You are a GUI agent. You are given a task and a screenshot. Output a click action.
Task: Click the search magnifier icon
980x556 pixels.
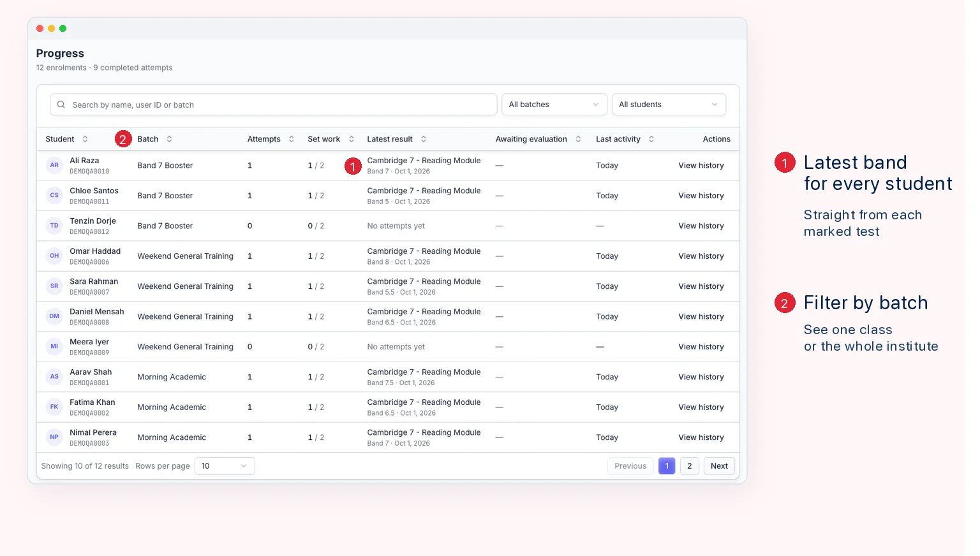pos(61,105)
